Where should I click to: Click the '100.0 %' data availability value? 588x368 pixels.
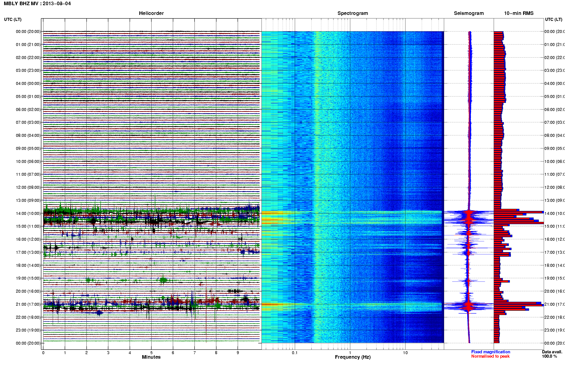(x=549, y=356)
